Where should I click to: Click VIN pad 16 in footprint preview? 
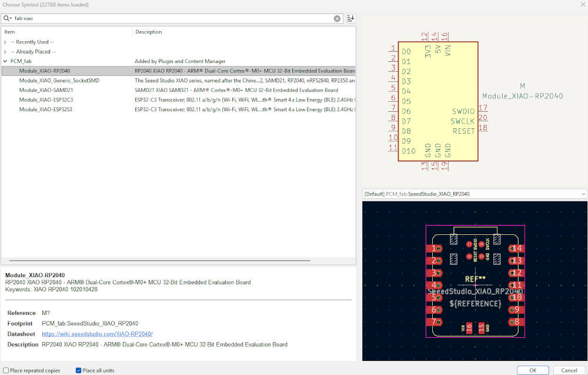[469, 328]
